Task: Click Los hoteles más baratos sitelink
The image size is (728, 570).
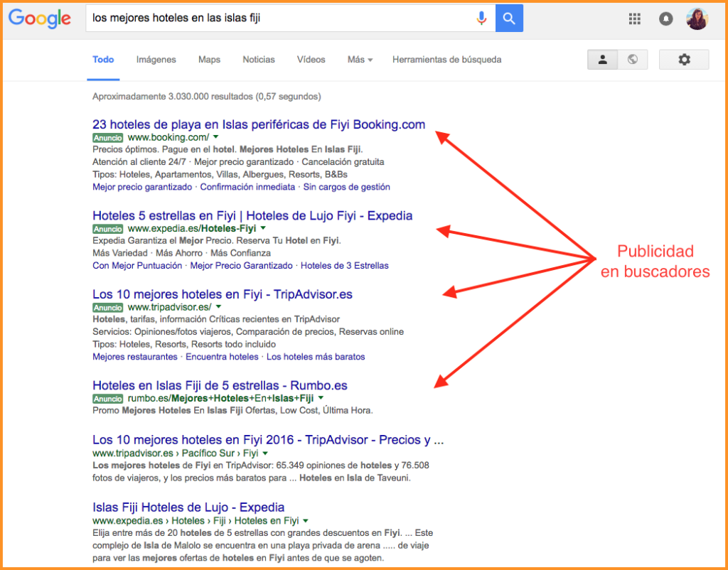Action: coord(316,357)
